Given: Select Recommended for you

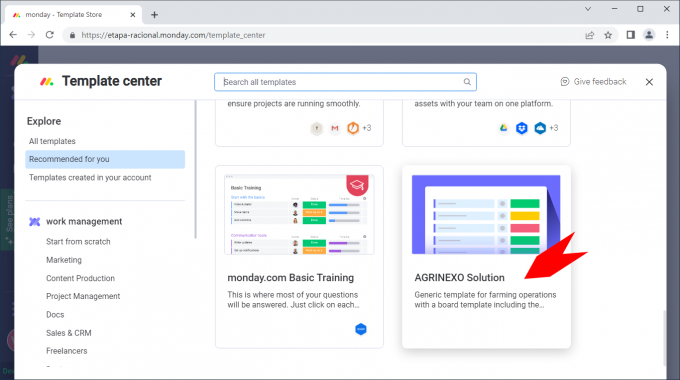Looking at the screenshot, I should click(x=105, y=159).
